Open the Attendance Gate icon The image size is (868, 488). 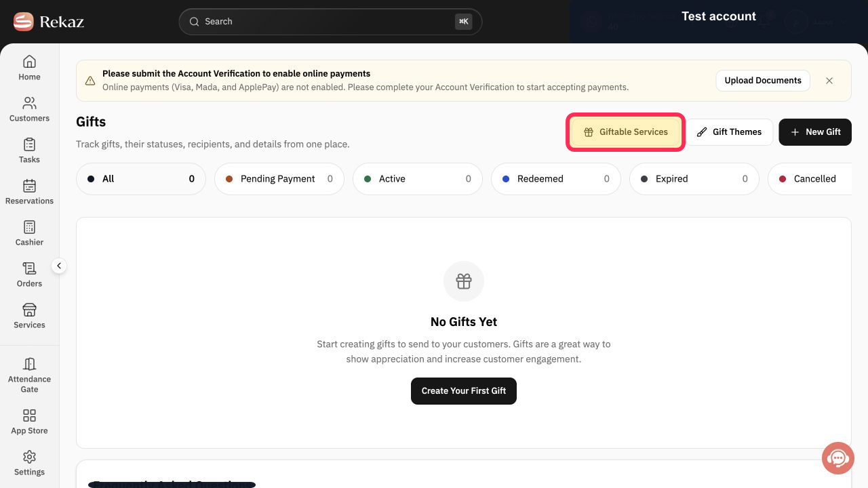point(29,364)
